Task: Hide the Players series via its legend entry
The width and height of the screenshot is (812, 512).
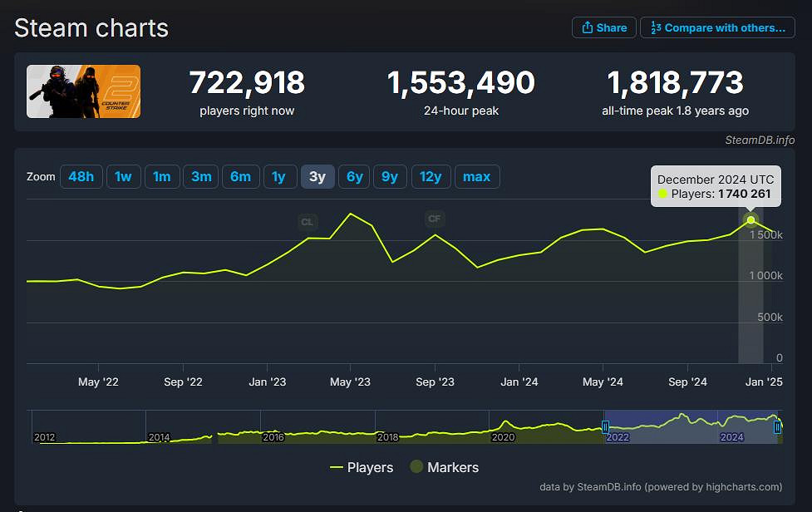Action: click(362, 467)
